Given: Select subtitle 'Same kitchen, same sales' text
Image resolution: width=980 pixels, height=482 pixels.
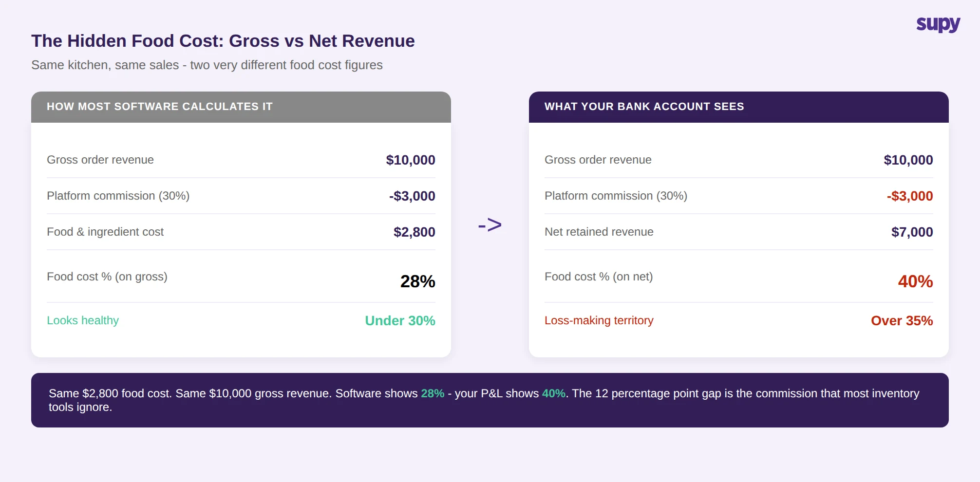Looking at the screenshot, I should tap(105, 65).
